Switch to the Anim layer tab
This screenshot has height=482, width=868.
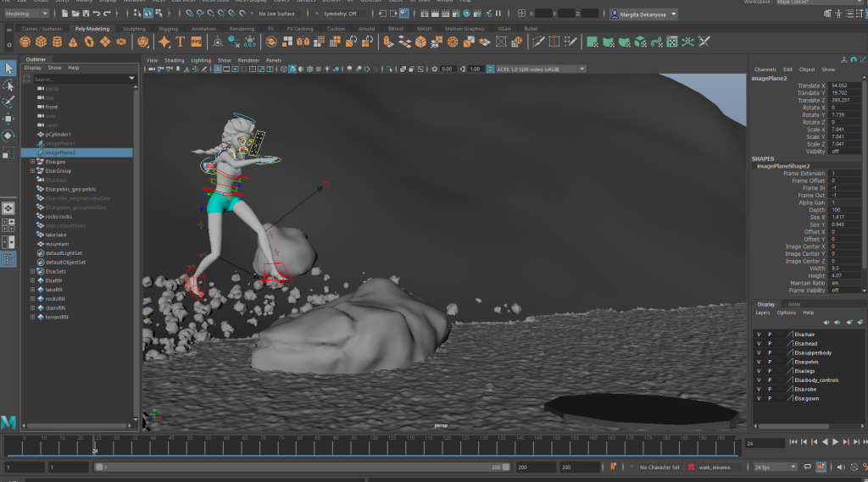[x=793, y=304]
